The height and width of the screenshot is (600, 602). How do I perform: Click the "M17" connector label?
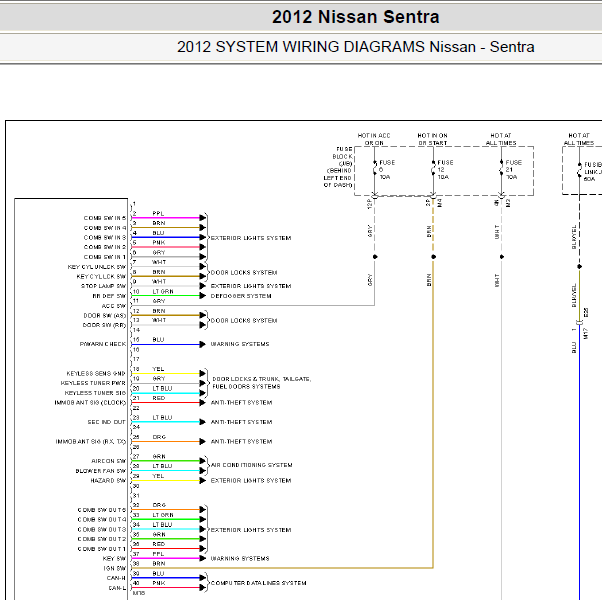coord(586,334)
